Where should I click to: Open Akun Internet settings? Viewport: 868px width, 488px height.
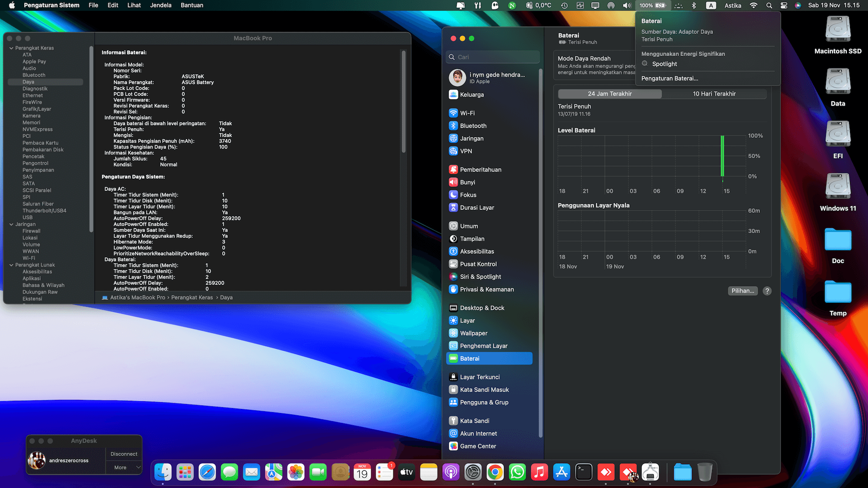click(490, 433)
